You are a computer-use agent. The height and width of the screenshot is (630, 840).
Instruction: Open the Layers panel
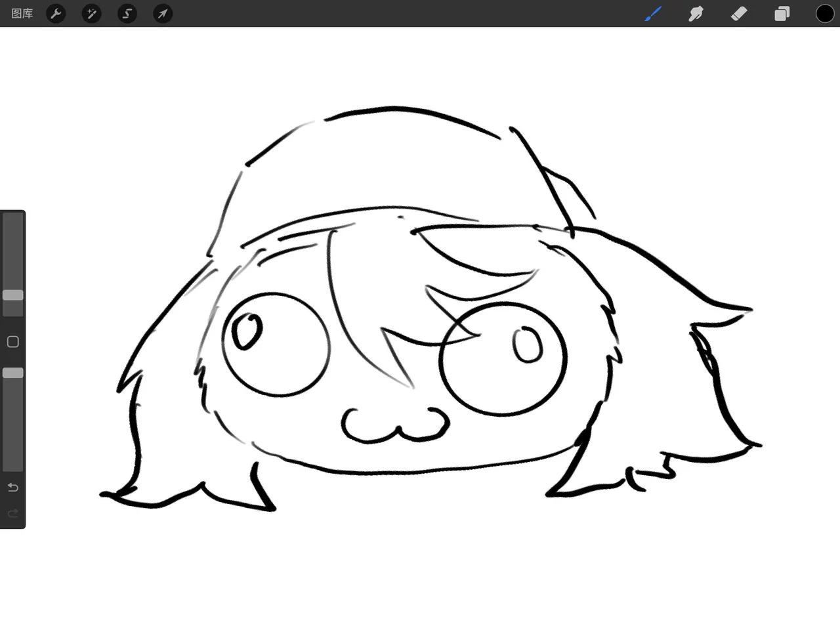[x=782, y=13]
